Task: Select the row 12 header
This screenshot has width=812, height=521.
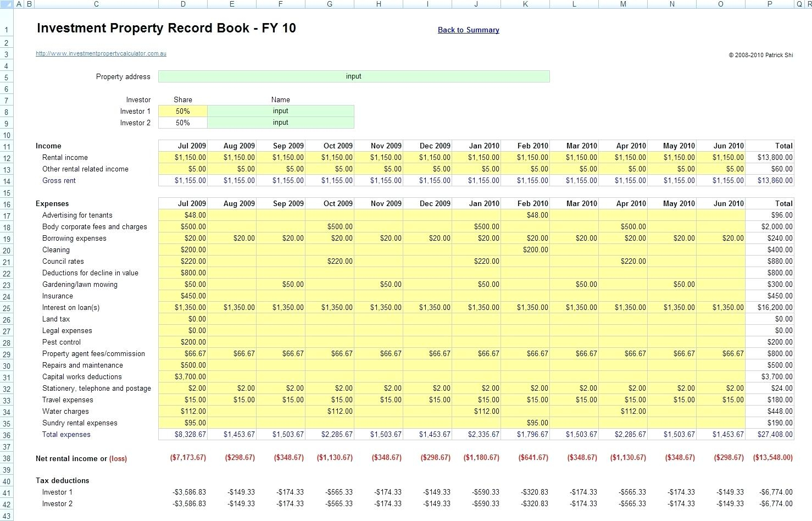Action: pyautogui.click(x=7, y=158)
